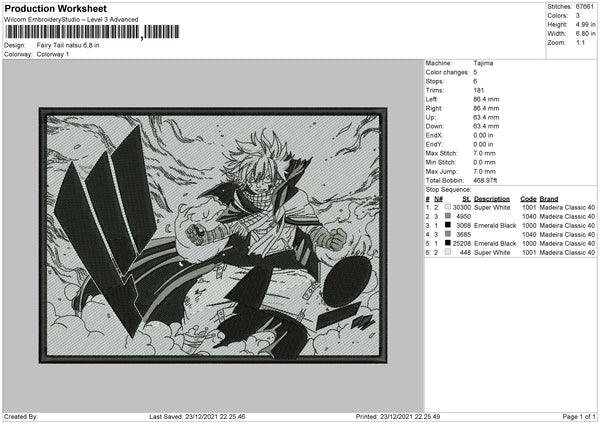600x424 pixels.
Task: Click the Height value 4.99 in
Action: point(585,24)
